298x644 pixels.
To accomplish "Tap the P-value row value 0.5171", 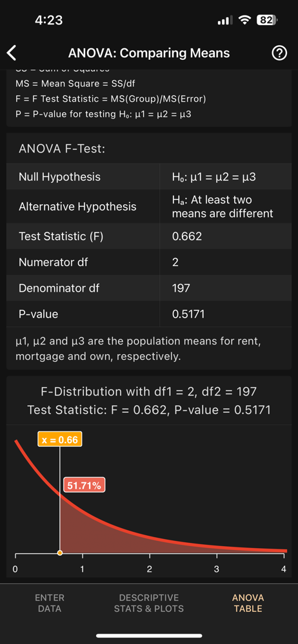I will coord(188,314).
